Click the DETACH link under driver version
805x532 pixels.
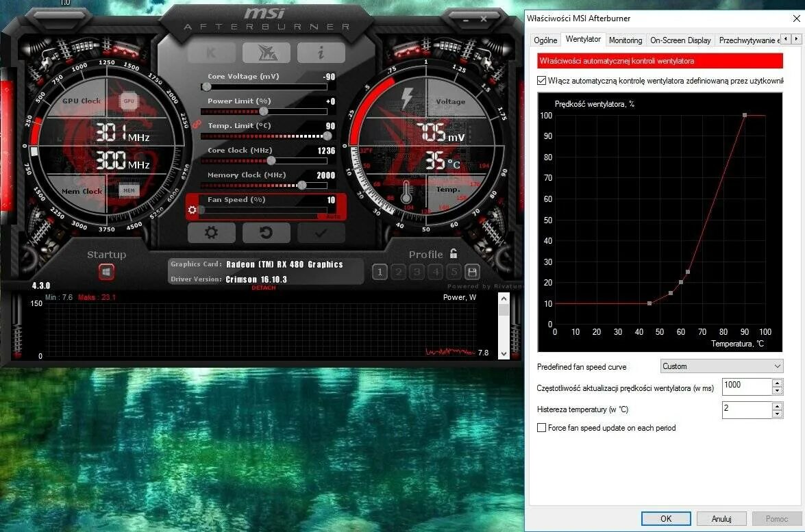[264, 288]
